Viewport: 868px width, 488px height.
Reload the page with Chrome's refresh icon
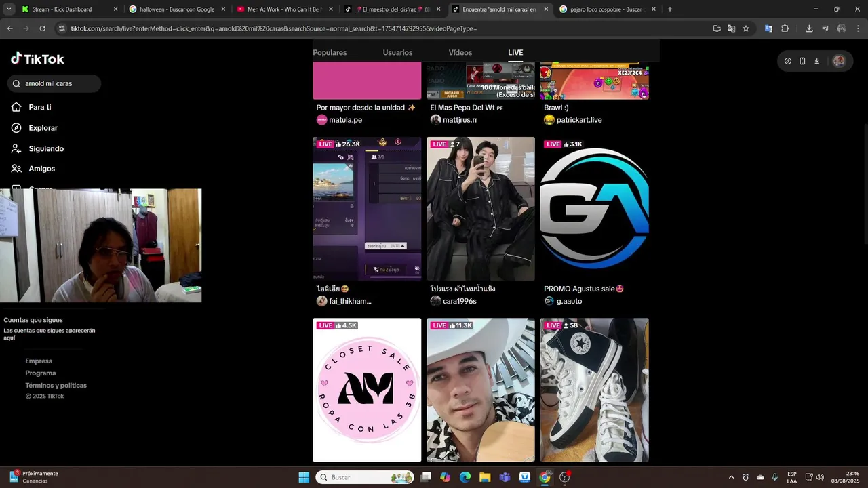(42, 28)
